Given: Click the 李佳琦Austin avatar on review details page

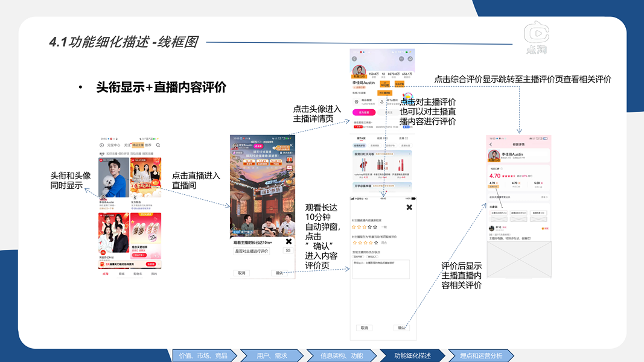Looking at the screenshot, I should (494, 156).
